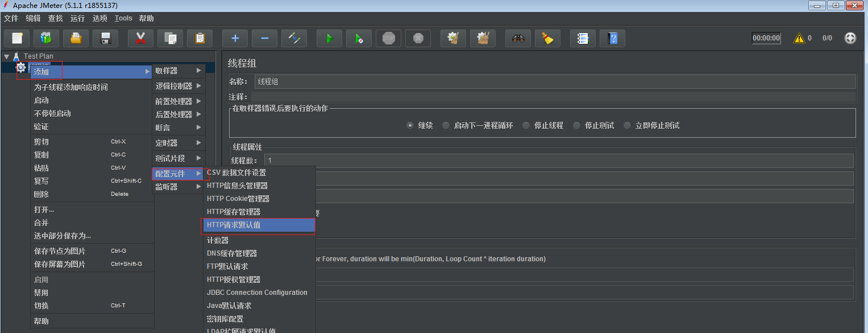The height and width of the screenshot is (333, 868).
Task: Expand the 逻辑控制器 submenu
Action: coord(178,86)
